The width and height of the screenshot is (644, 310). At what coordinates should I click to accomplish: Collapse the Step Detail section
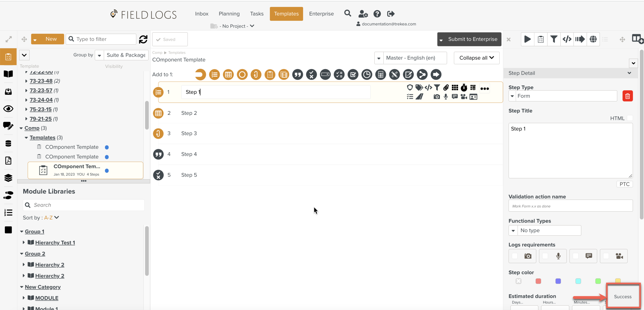point(629,73)
